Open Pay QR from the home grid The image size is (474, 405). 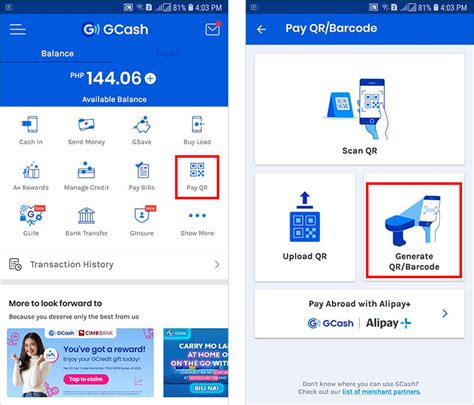197,177
